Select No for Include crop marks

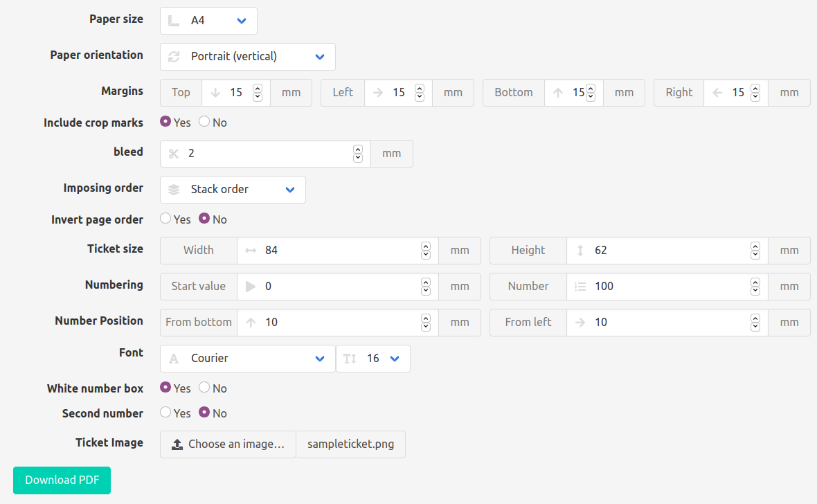click(204, 121)
